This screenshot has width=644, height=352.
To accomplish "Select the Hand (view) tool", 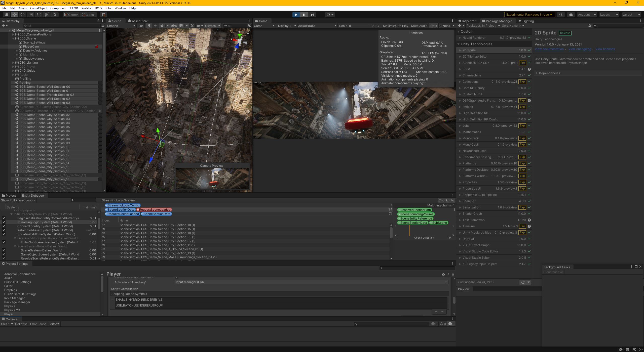I will coord(6,15).
